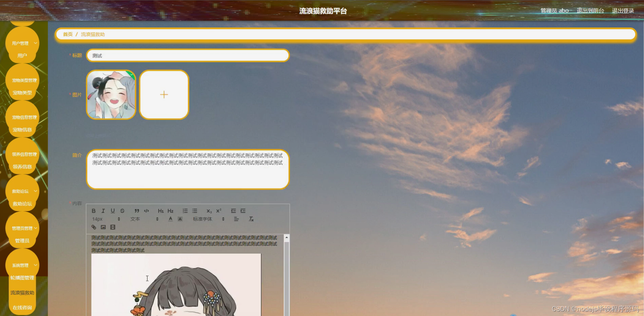Image resolution: width=644 pixels, height=316 pixels.
Task: Insert a blockquote
Action: tap(137, 211)
